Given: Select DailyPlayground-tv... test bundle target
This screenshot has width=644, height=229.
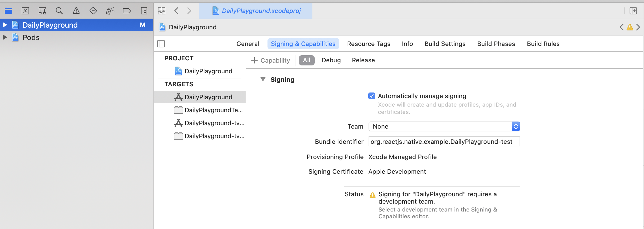Looking at the screenshot, I should tap(200, 136).
